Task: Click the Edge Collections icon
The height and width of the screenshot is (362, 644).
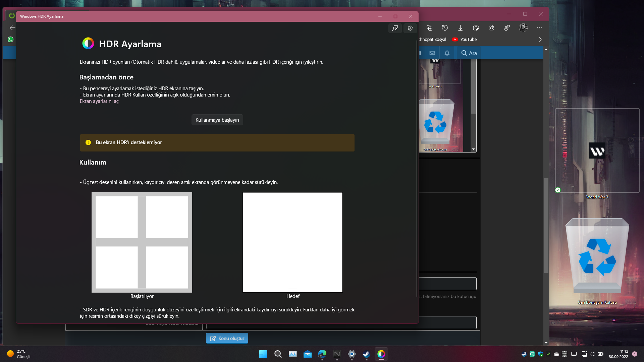Action: tap(429, 28)
